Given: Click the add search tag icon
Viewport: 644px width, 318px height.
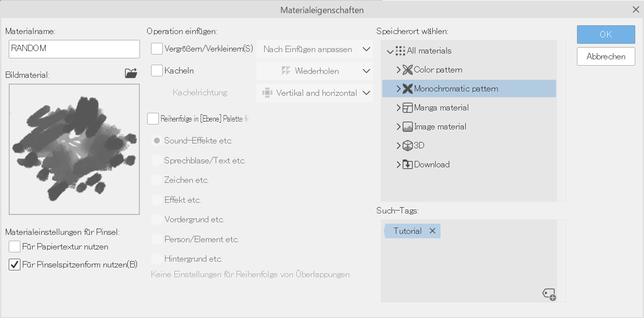Looking at the screenshot, I should pos(549,294).
